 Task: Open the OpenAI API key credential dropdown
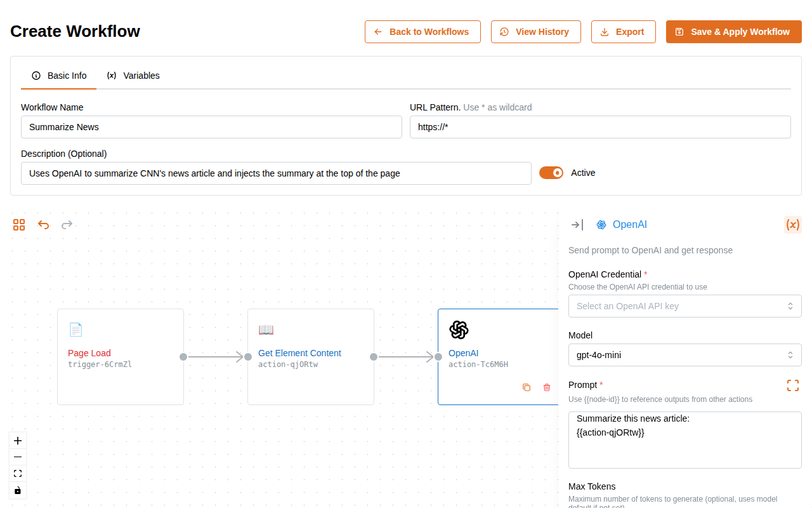point(684,305)
